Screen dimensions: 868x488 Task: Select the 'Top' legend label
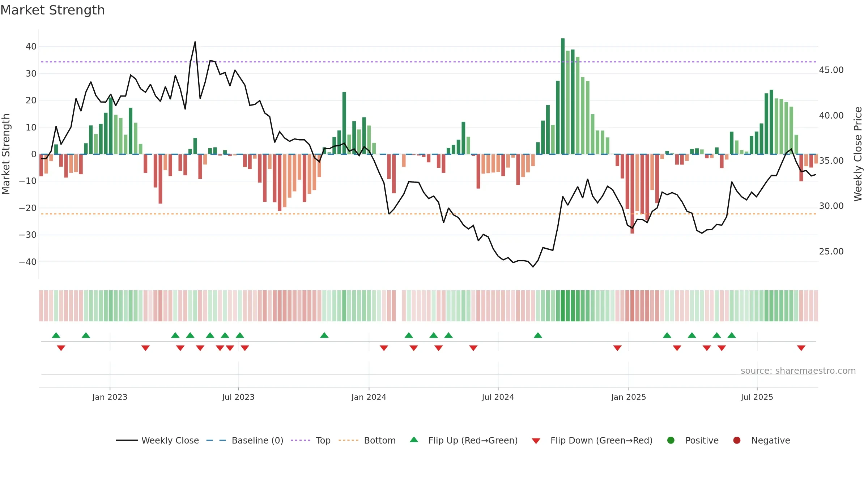(x=323, y=441)
